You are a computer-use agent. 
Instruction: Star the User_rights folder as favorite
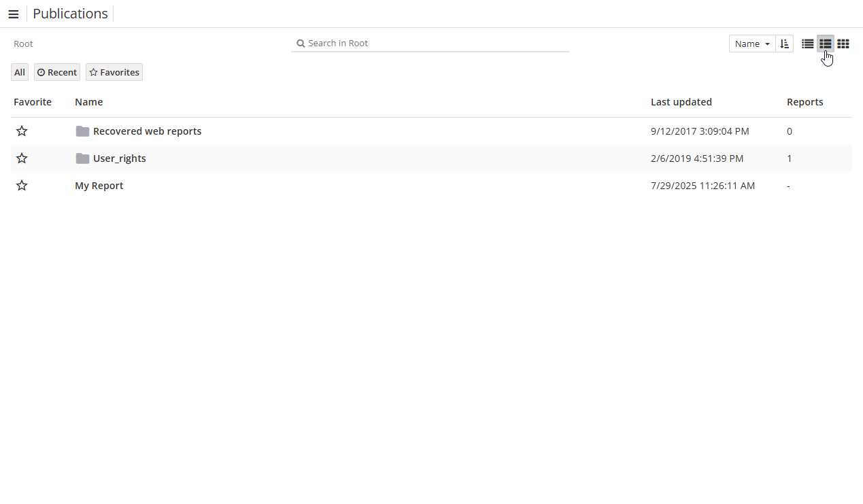[22, 158]
